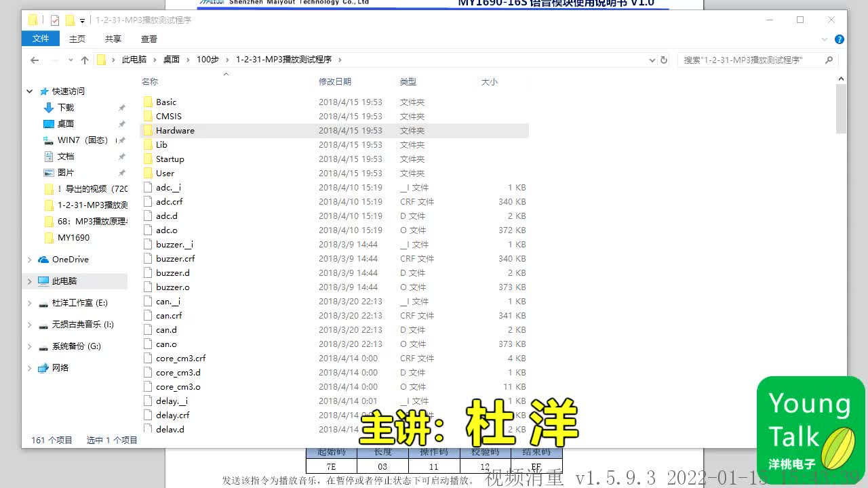Click the file list vertical scrollbar thumb

pyautogui.click(x=841, y=108)
